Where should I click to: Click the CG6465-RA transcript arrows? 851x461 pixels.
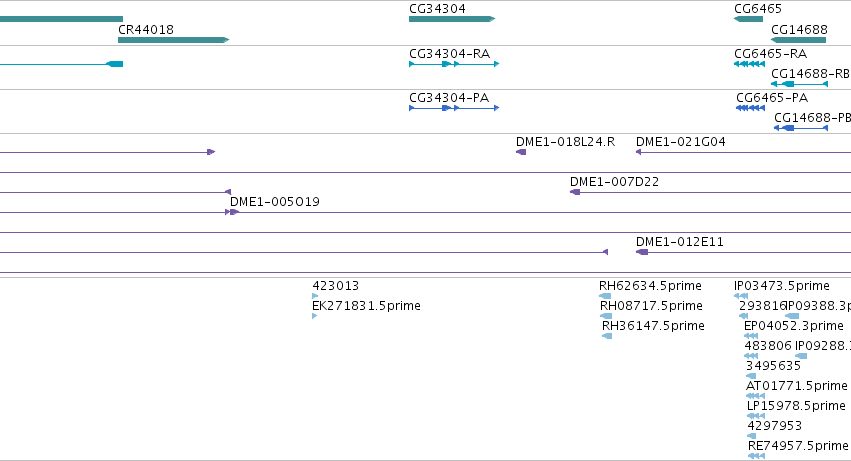pos(749,64)
